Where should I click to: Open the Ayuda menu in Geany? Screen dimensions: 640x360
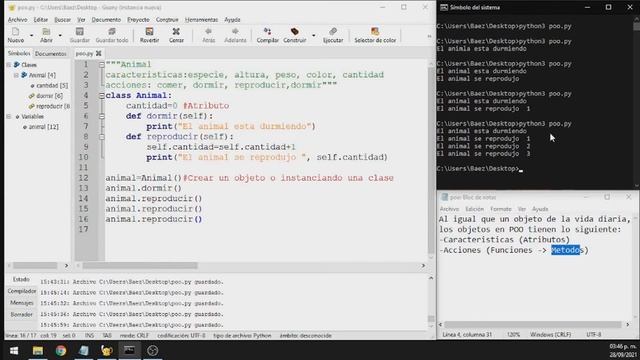click(232, 20)
